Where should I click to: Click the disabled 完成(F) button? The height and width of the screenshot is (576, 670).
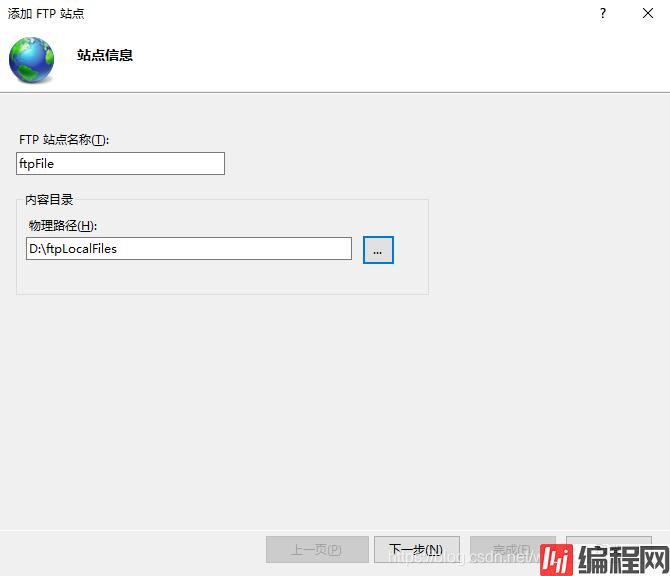[x=511, y=549]
